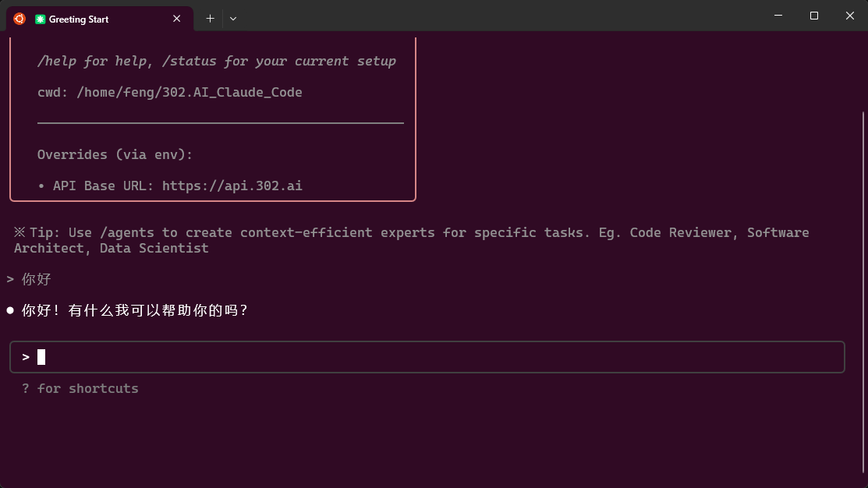Click the '? for shortcuts' hint text

point(80,388)
